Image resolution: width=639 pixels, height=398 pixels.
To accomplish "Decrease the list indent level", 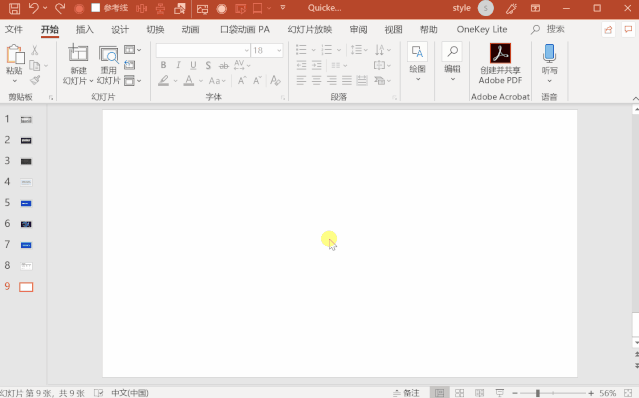I will pos(301,65).
